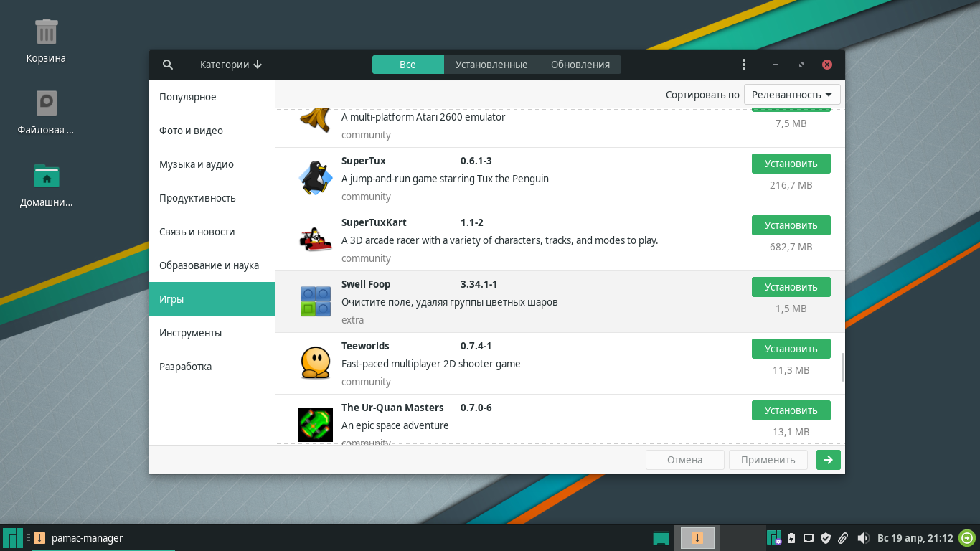This screenshot has width=980, height=551.
Task: Install Swell Foop with Установить button
Action: [x=791, y=287]
